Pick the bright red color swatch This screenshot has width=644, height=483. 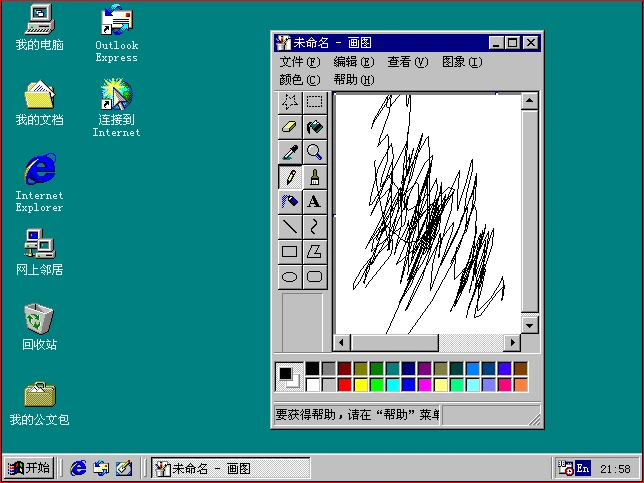click(344, 385)
